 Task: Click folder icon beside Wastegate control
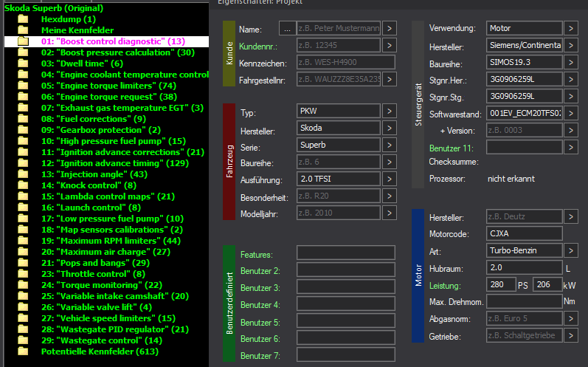[23, 340]
